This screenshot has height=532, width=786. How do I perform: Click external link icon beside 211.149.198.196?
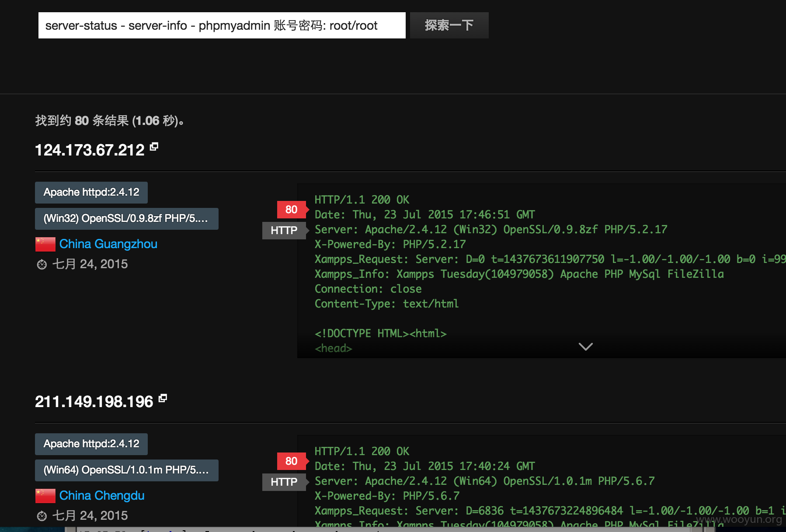[x=163, y=398]
